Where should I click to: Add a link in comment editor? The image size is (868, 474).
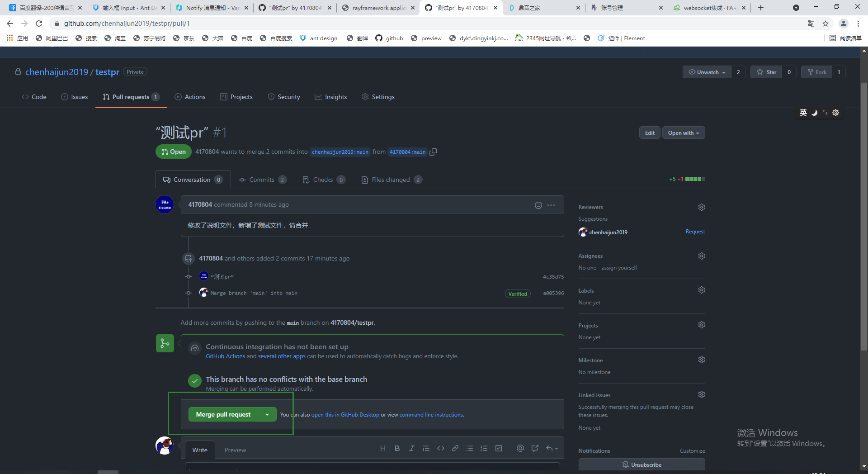[x=455, y=448]
